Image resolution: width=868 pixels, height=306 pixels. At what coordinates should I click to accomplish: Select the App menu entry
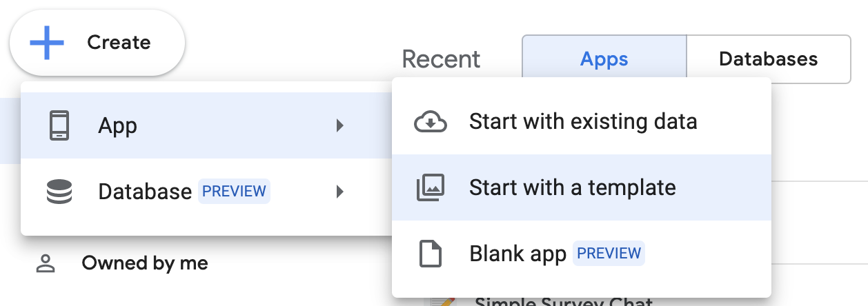[118, 125]
